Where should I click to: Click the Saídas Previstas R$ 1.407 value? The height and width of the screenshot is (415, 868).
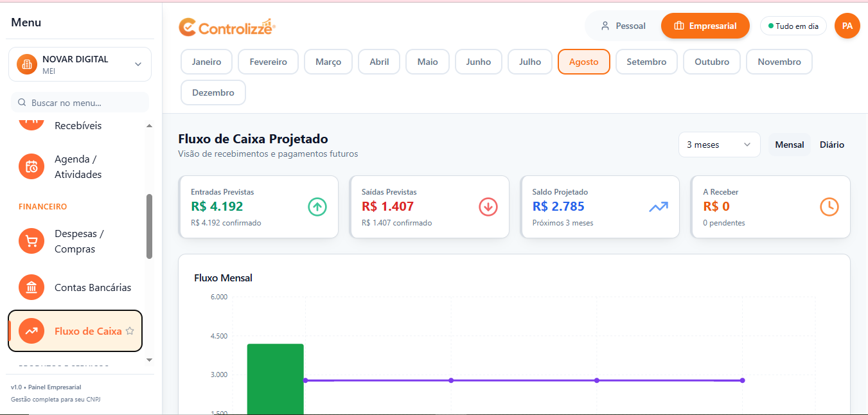[x=387, y=206]
